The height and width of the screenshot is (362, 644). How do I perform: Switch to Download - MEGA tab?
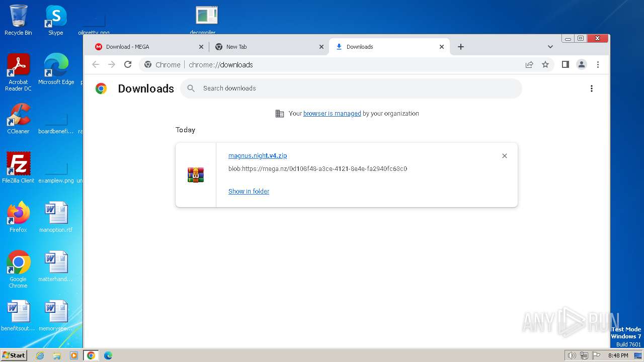[146, 47]
